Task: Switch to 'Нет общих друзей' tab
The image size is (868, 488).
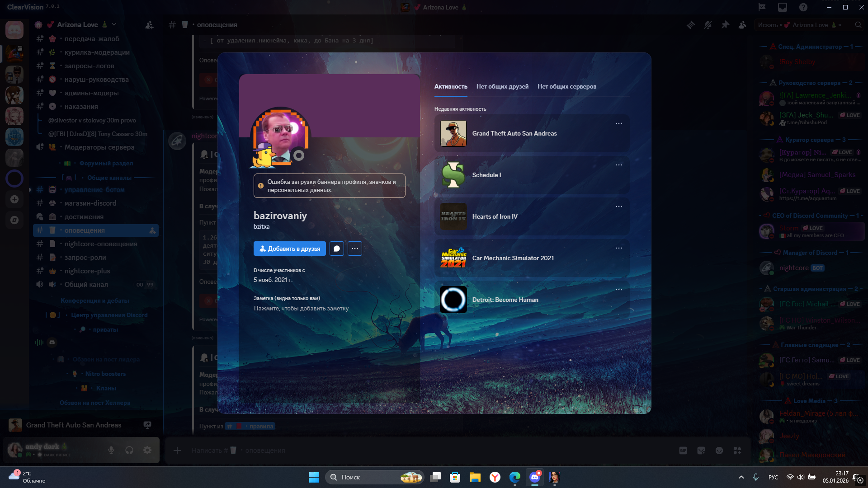Action: coord(502,86)
